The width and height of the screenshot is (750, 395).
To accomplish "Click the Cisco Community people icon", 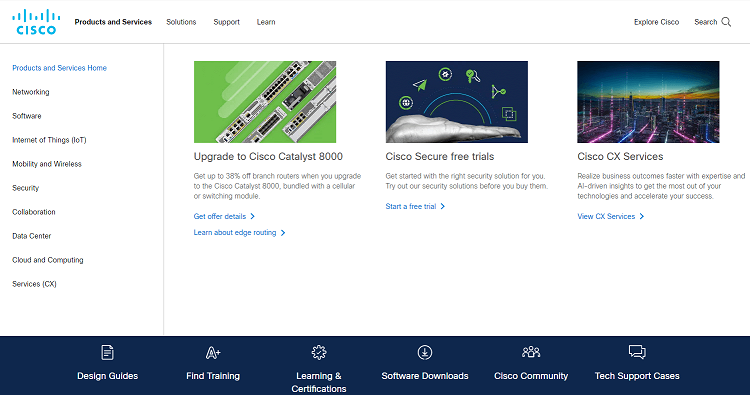I will (531, 352).
